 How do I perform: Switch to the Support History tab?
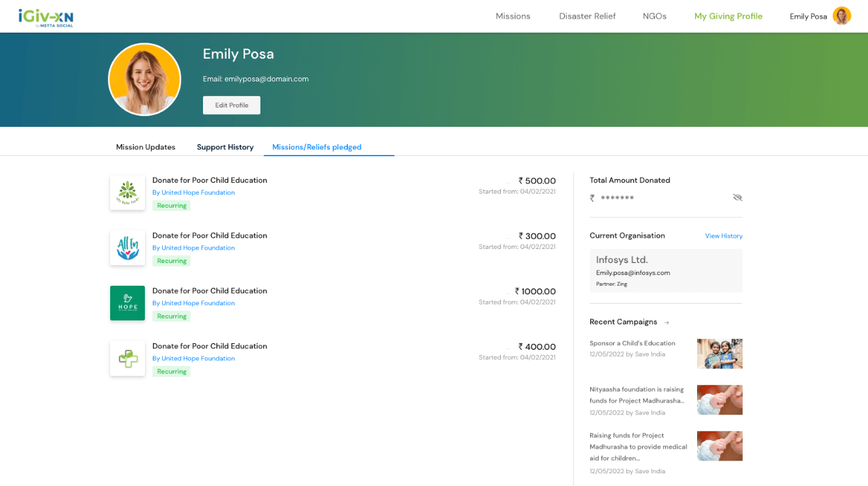225,147
